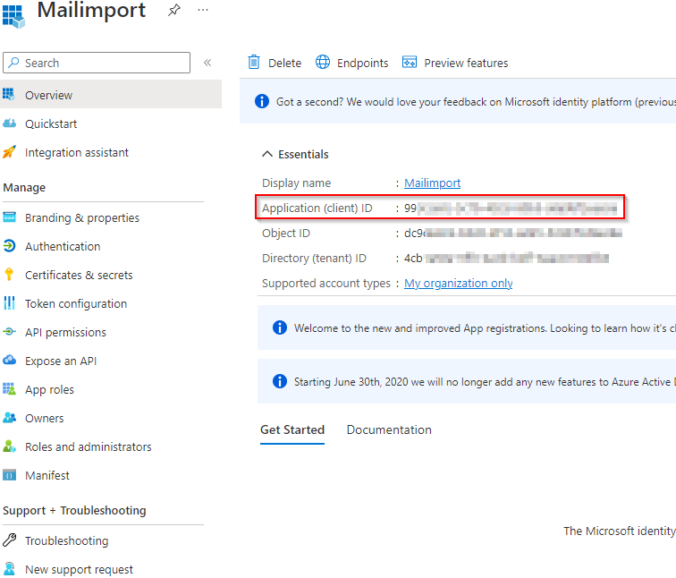Click the Mailimport display name link
The image size is (676, 578).
point(432,183)
